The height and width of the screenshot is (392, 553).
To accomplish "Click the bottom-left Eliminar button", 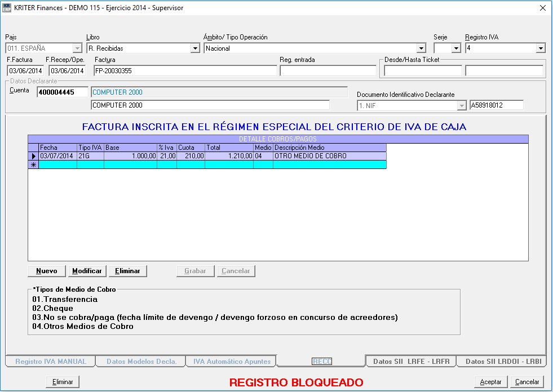I will (x=63, y=382).
